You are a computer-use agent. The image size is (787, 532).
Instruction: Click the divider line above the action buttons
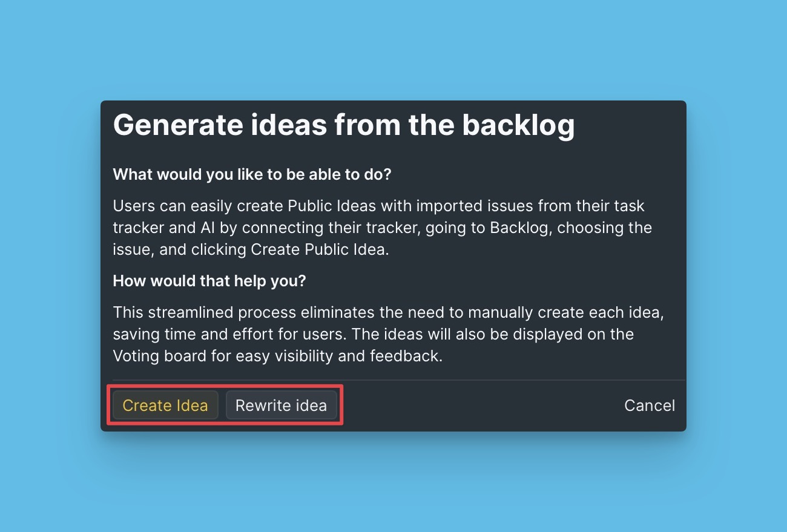coord(393,378)
